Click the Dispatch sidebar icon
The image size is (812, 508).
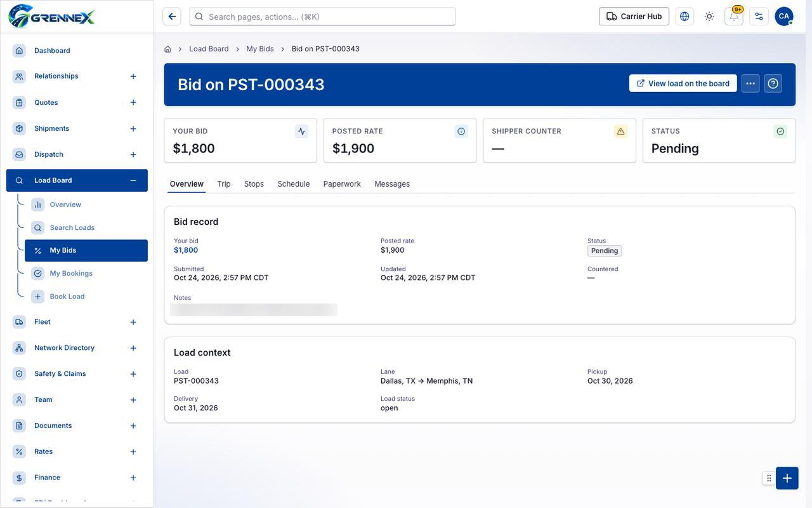tap(19, 154)
